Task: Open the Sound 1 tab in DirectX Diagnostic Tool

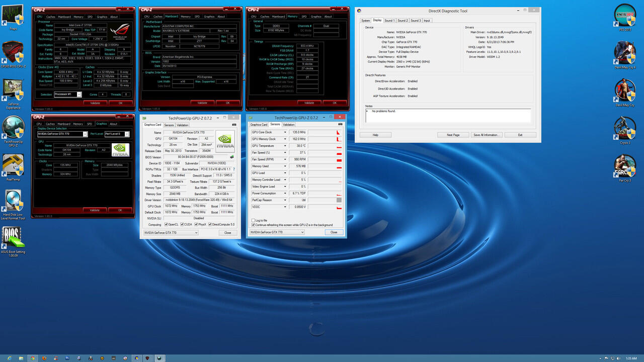Action: tap(389, 21)
